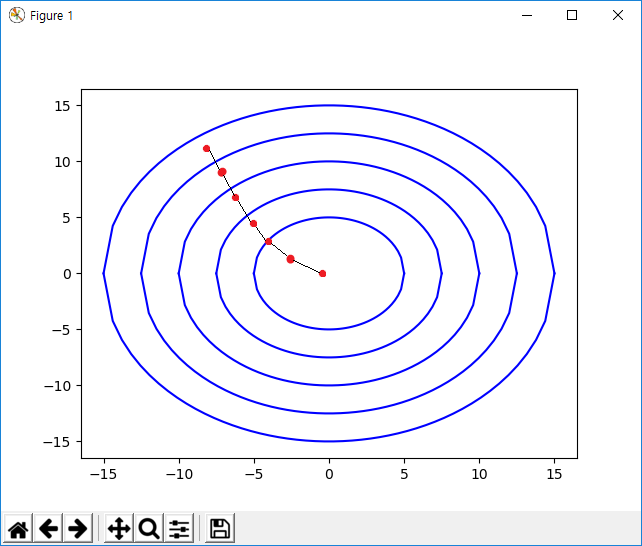Click the 'Figure 1' window title
Image resolution: width=642 pixels, height=546 pixels.
[x=51, y=16]
